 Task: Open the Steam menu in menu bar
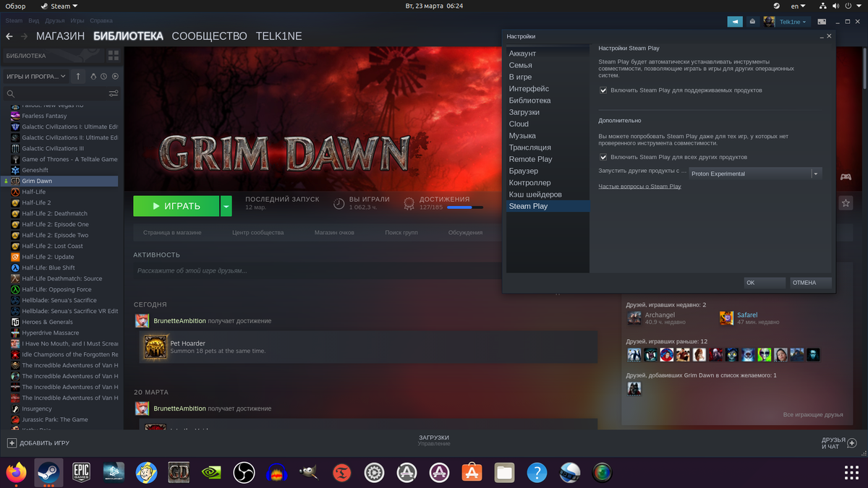click(14, 21)
